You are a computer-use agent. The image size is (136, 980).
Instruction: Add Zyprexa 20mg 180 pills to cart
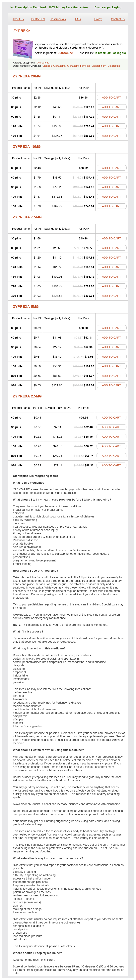(111, 136)
